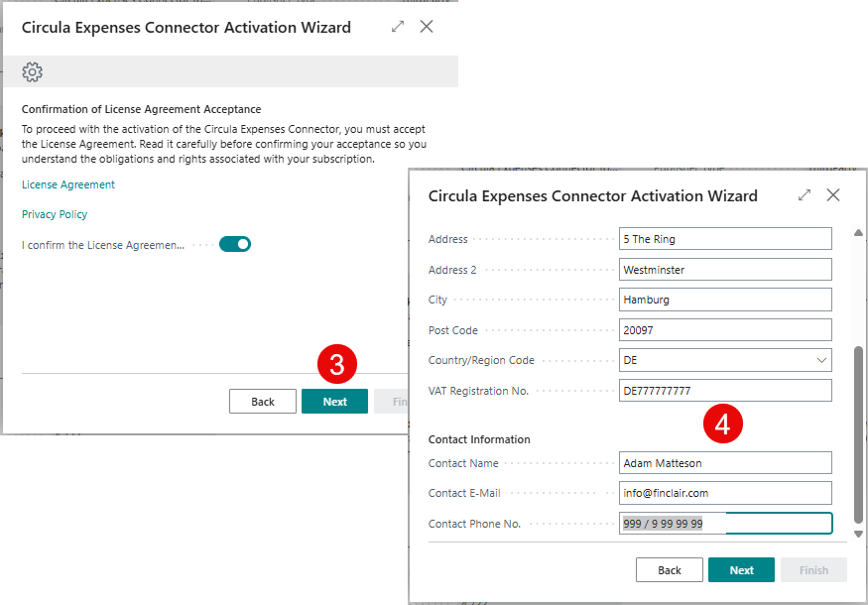Open the Country/Region Code dropdown arrow
Screen dimensions: 868x605
click(821, 360)
